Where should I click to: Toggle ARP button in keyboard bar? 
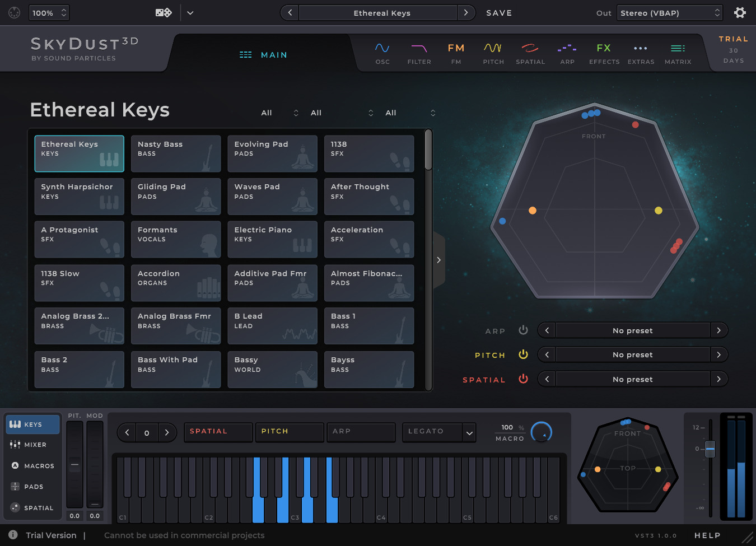[361, 432]
